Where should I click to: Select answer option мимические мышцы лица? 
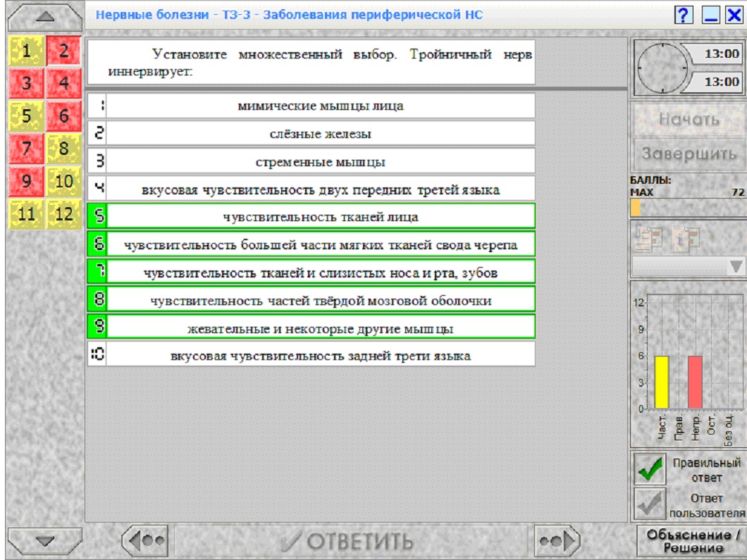click(x=311, y=106)
